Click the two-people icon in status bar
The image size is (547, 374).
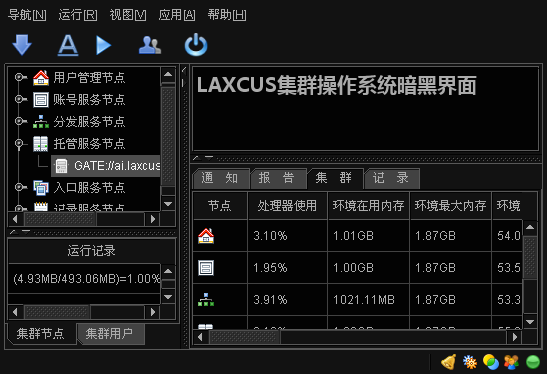click(511, 362)
